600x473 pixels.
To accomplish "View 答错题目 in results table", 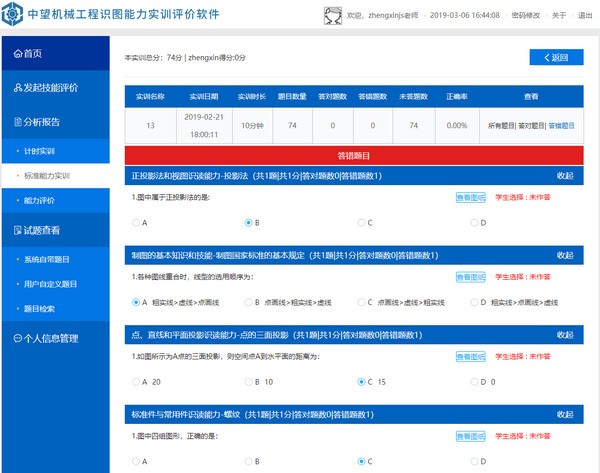I will tap(561, 126).
